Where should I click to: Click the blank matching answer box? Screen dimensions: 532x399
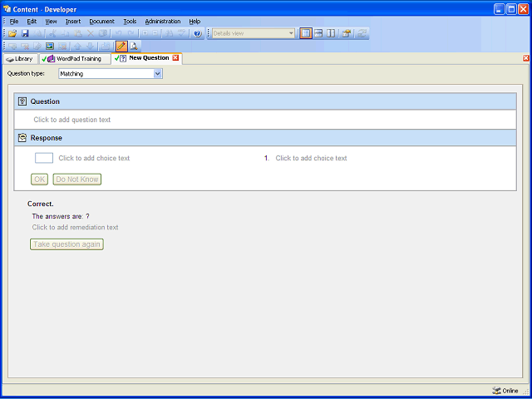point(44,158)
